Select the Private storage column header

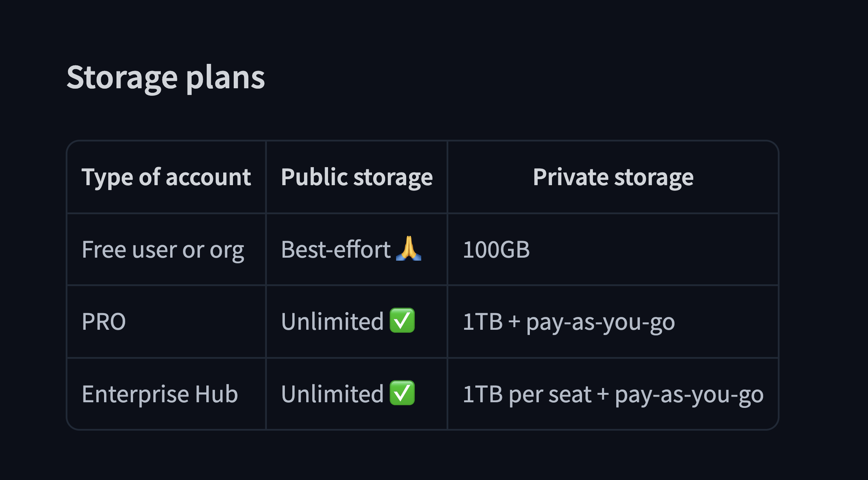(x=613, y=177)
